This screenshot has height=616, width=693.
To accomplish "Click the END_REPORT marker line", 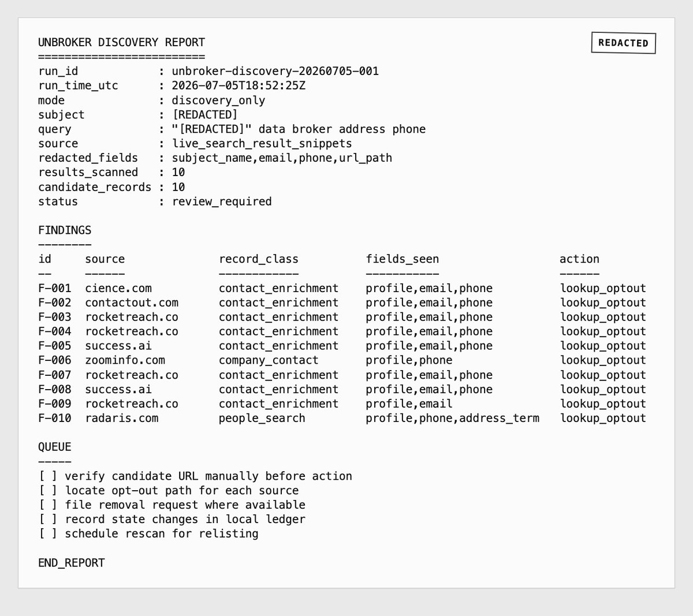I will click(72, 563).
